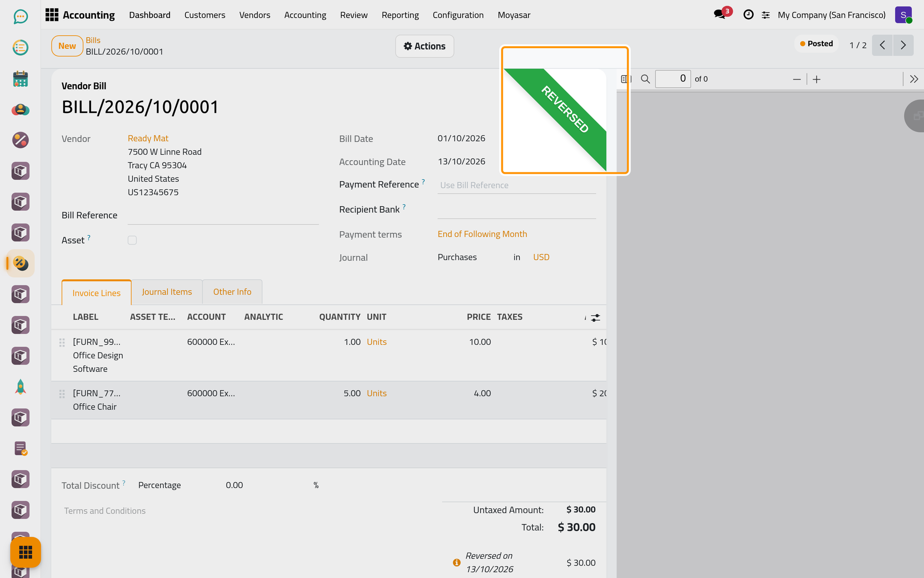Open the Ready Mat vendor link
924x578 pixels.
point(148,138)
